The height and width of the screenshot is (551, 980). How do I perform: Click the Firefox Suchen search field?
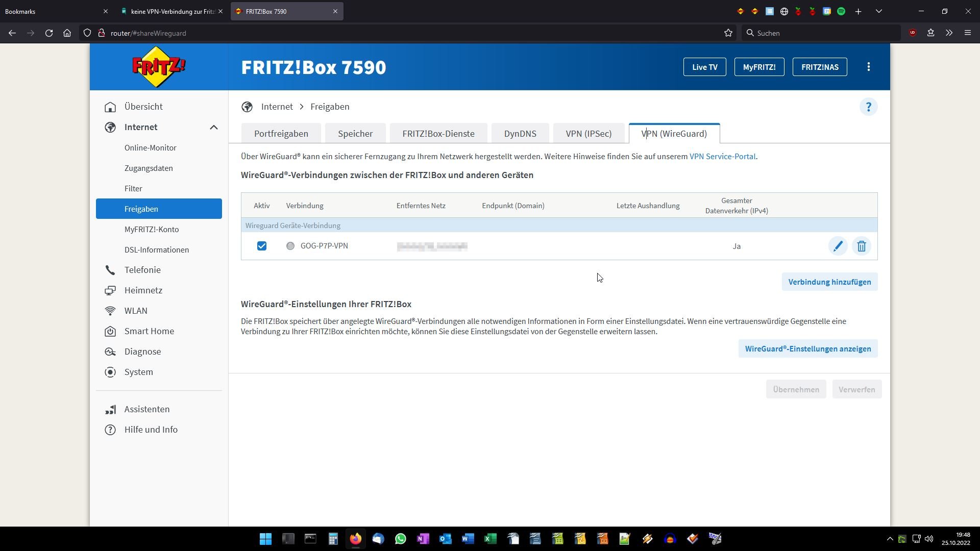point(822,33)
